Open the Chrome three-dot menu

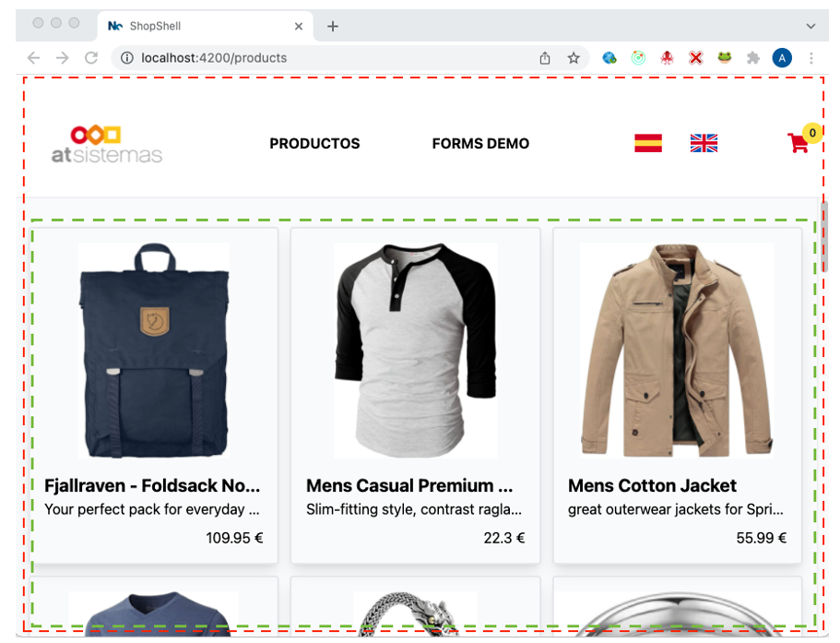coord(811,58)
